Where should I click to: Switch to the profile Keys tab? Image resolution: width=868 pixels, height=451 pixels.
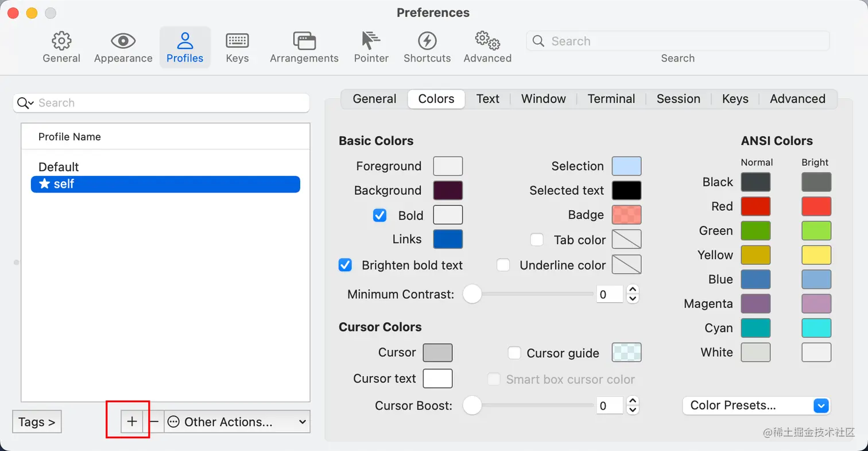click(735, 99)
